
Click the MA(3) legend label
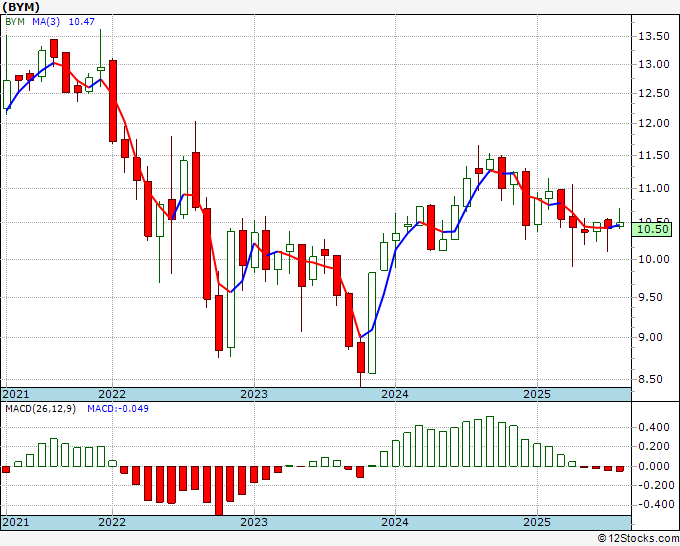point(46,21)
